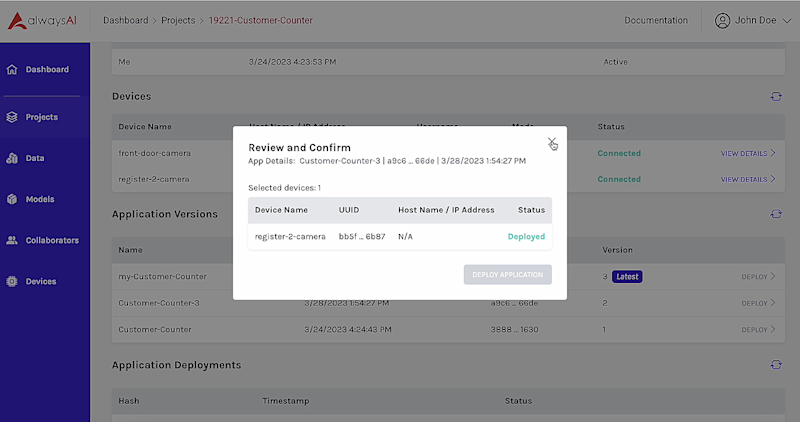Open the Documentation link

click(656, 20)
